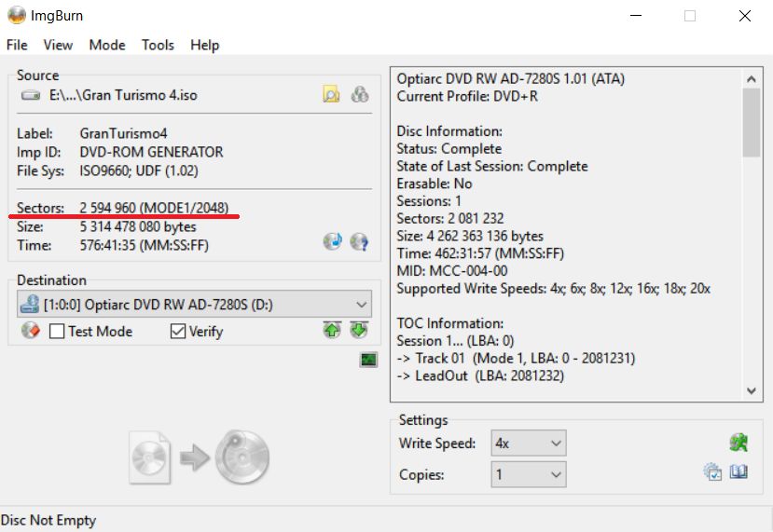Screen dimensions: 773x532
Task: Click the drive icon beside source path
Action: click(31, 95)
